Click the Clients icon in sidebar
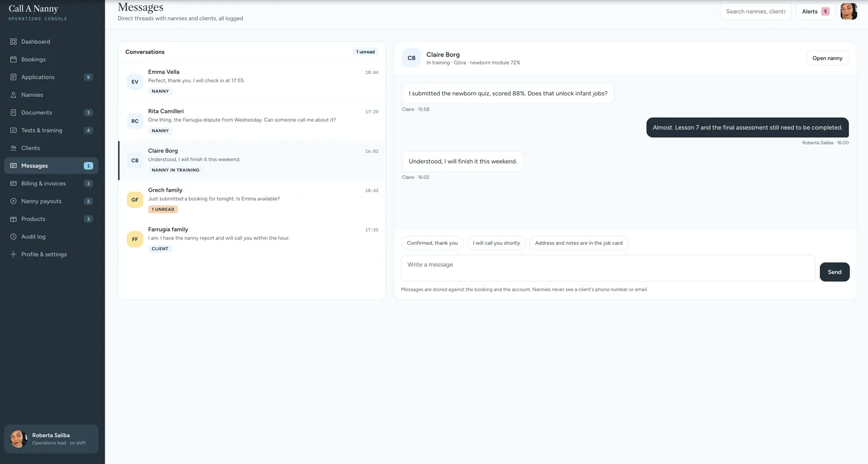 (14, 148)
